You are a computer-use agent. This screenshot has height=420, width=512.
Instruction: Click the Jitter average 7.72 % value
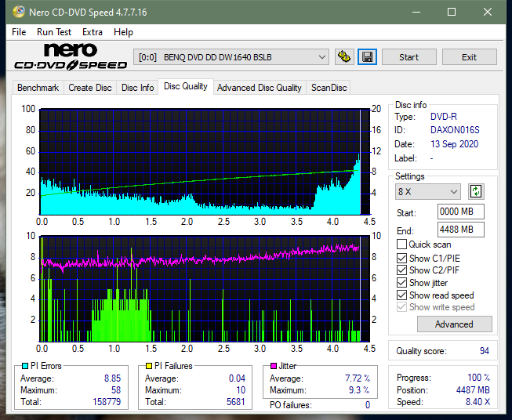[358, 378]
